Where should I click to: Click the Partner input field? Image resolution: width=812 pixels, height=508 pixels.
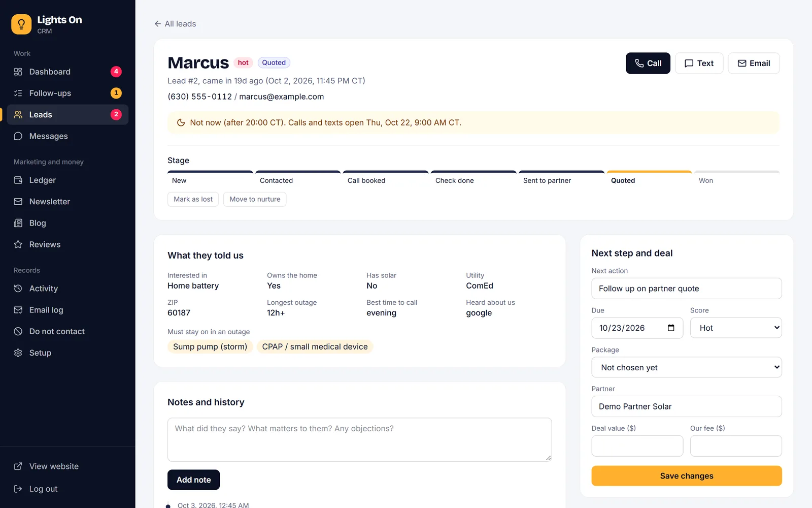click(x=687, y=406)
